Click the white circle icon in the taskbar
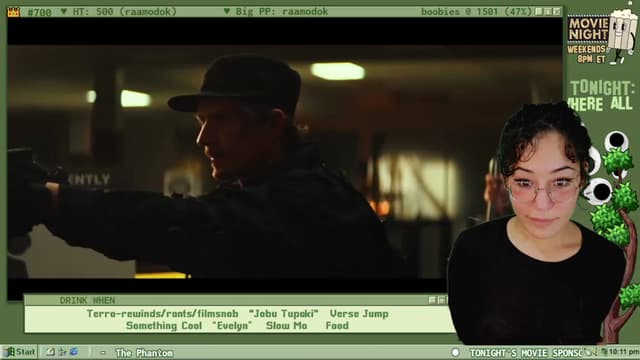The height and width of the screenshot is (360, 640). click(x=456, y=352)
